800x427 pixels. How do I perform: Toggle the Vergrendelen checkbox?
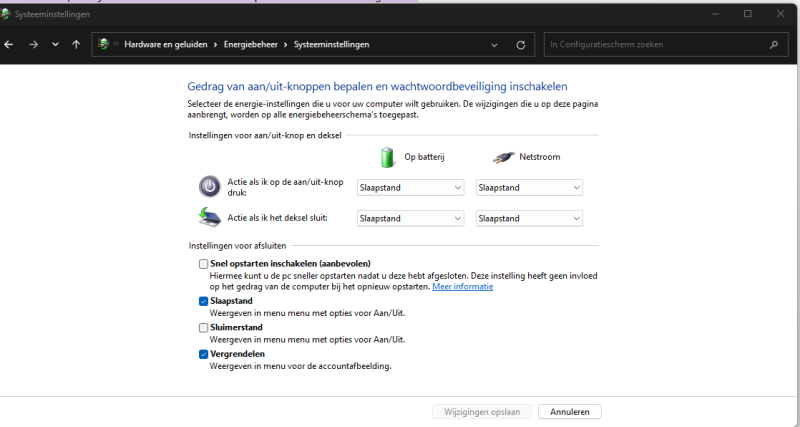pos(204,354)
